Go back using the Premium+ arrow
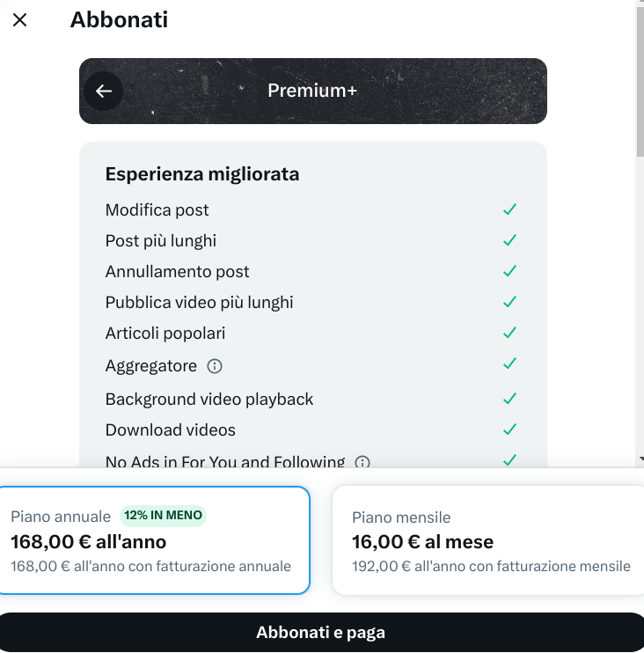This screenshot has width=644, height=653. tap(104, 91)
